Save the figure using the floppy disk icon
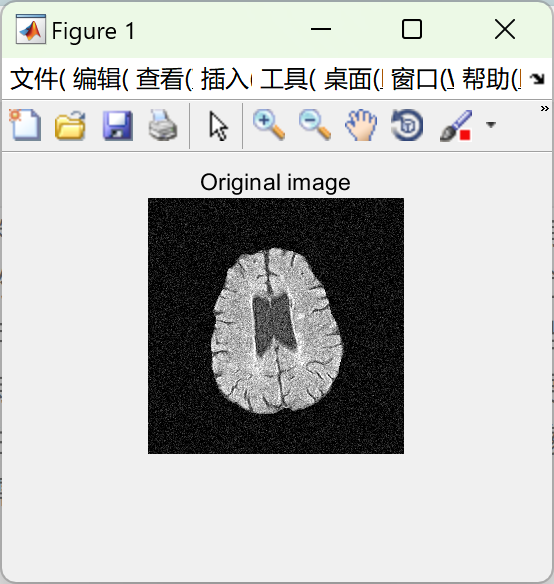This screenshot has height=584, width=554. click(117, 126)
